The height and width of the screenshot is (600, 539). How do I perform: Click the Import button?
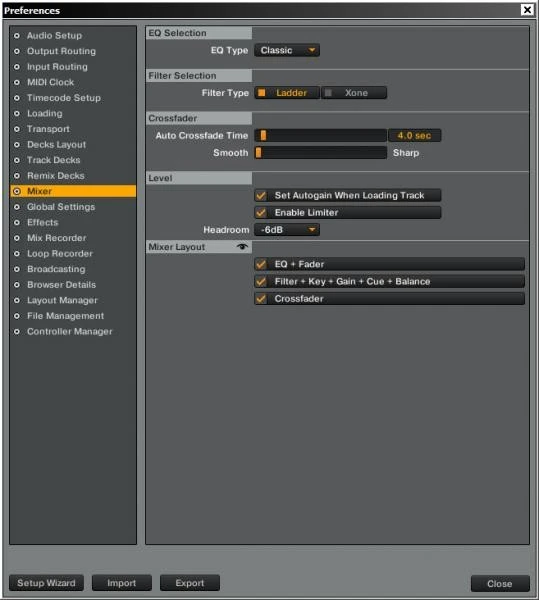point(122,583)
